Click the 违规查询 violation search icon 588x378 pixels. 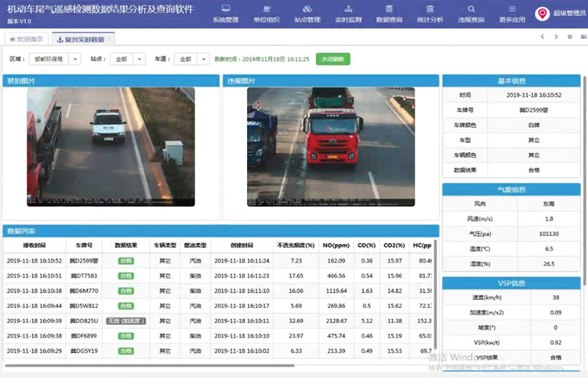tap(470, 13)
